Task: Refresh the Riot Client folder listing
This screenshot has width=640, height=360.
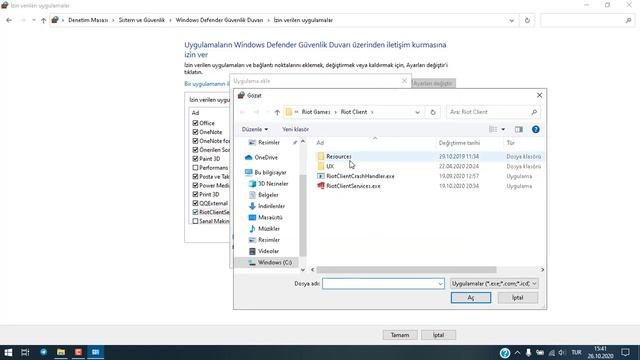Action: [433, 112]
